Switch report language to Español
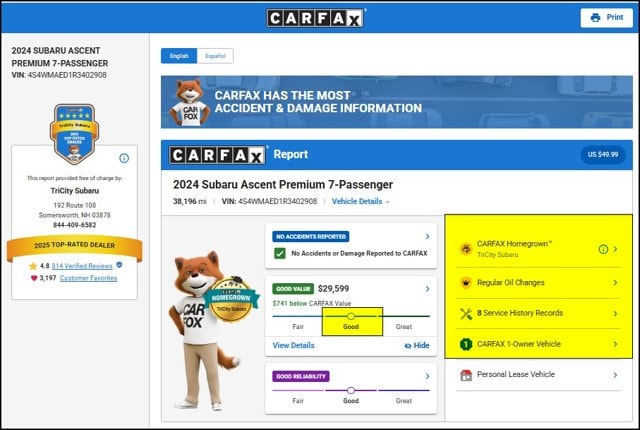The width and height of the screenshot is (640, 430). click(x=215, y=56)
